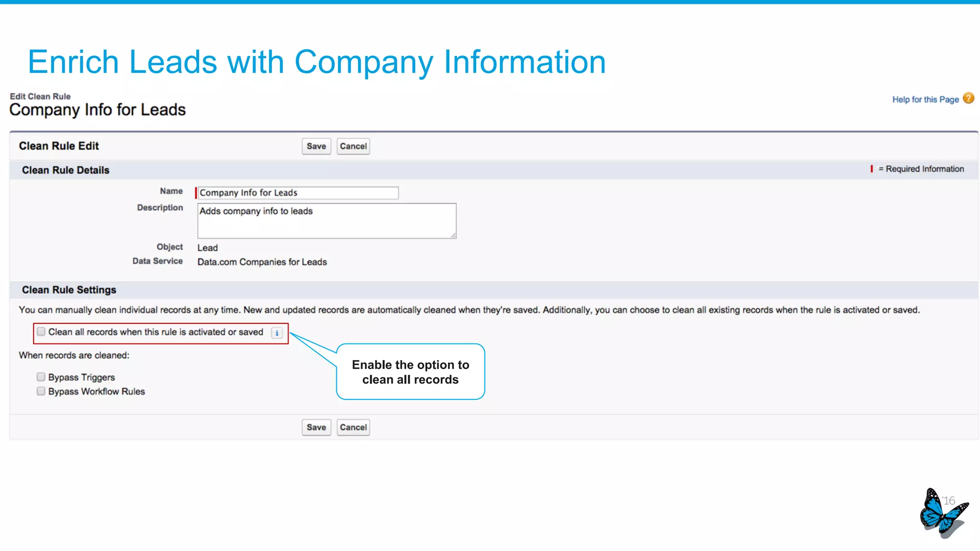Click the Clean Rule Details section header
Viewport: 980px width, 551px height.
pyautogui.click(x=494, y=170)
